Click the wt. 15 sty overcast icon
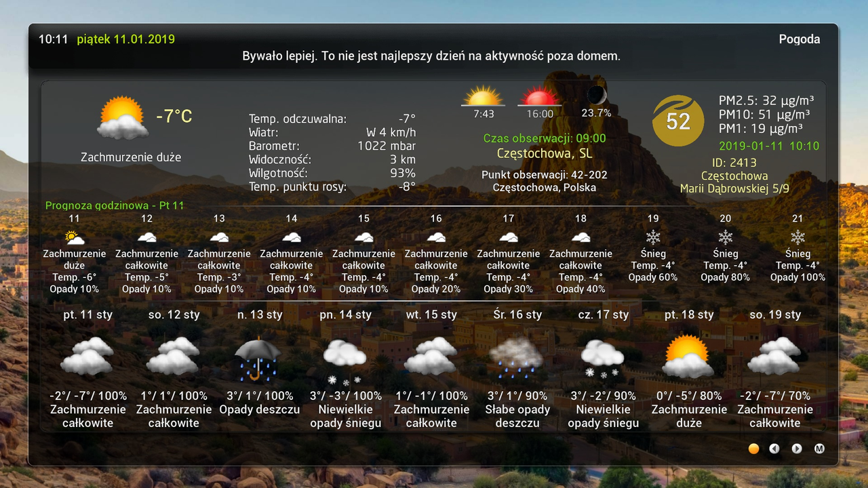Image resolution: width=868 pixels, height=488 pixels. pos(431,357)
